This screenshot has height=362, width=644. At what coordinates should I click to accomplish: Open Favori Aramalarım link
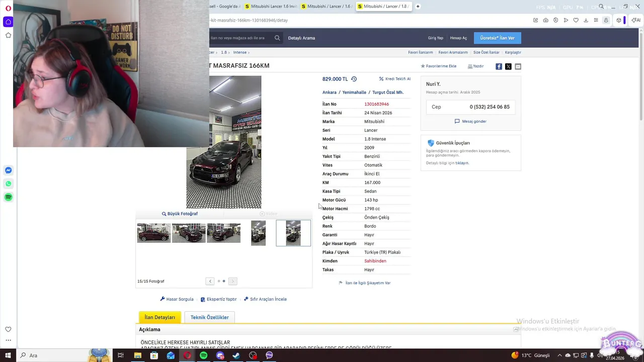click(453, 52)
